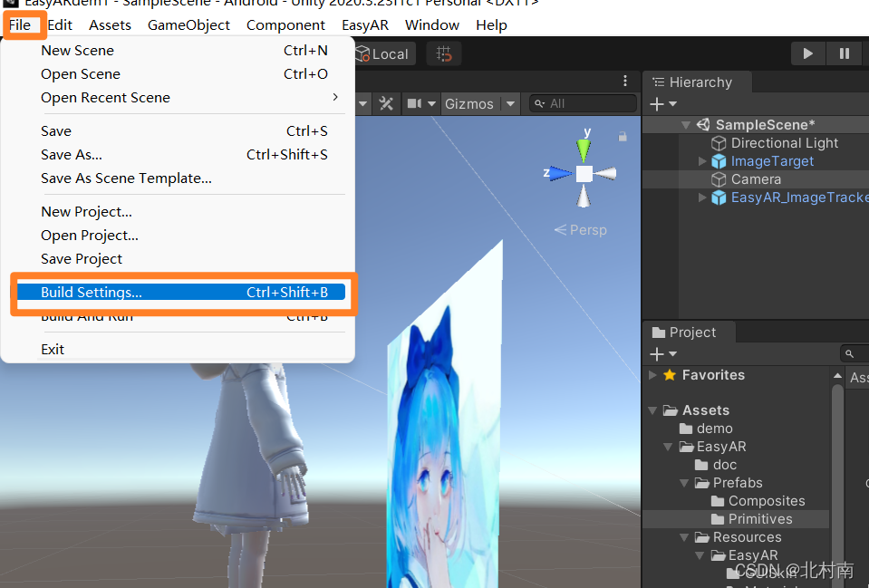This screenshot has height=588, width=869.
Task: Toggle Local handle rotation button
Action: tap(384, 53)
